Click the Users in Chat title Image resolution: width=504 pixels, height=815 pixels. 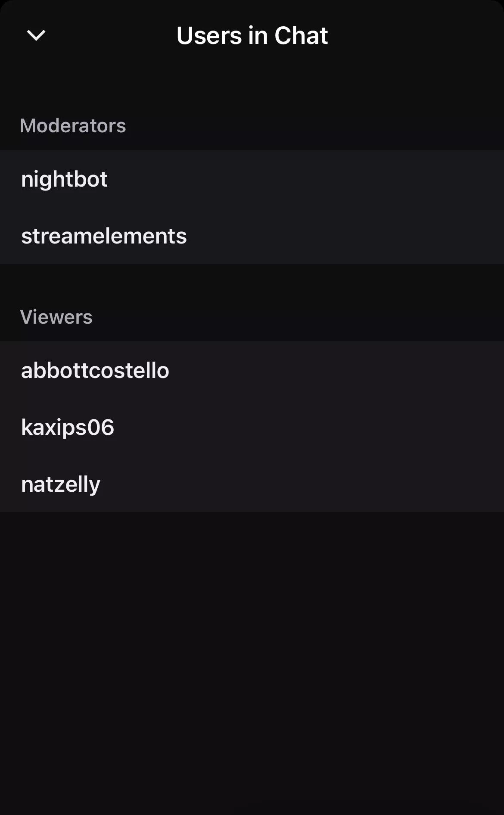pos(252,35)
